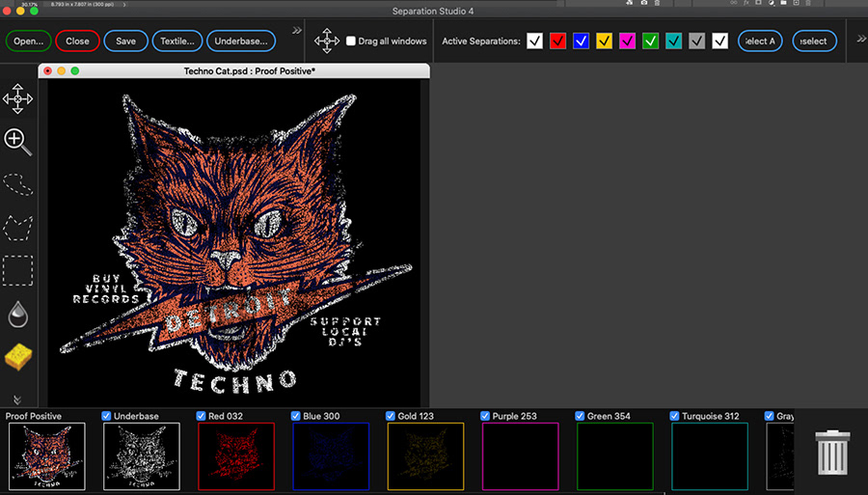Image resolution: width=868 pixels, height=495 pixels.
Task: Click the Proof Positive label text
Action: (34, 416)
